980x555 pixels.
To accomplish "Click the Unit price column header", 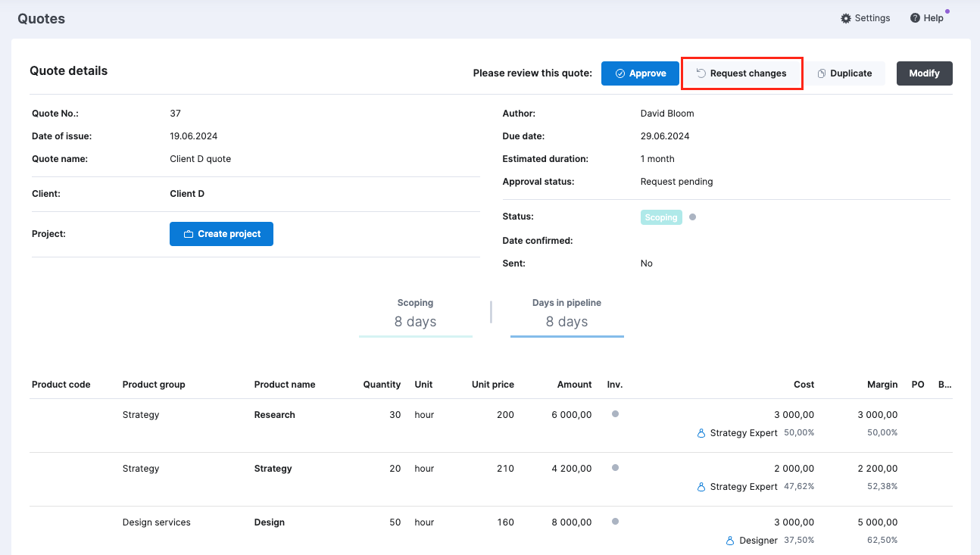I will click(x=493, y=385).
